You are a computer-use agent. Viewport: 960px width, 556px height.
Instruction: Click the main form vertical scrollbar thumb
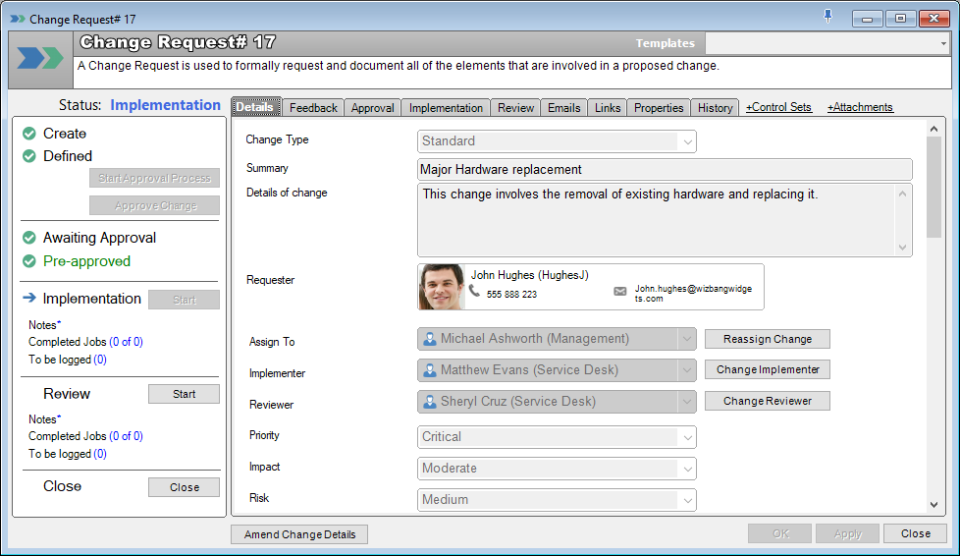click(x=934, y=187)
